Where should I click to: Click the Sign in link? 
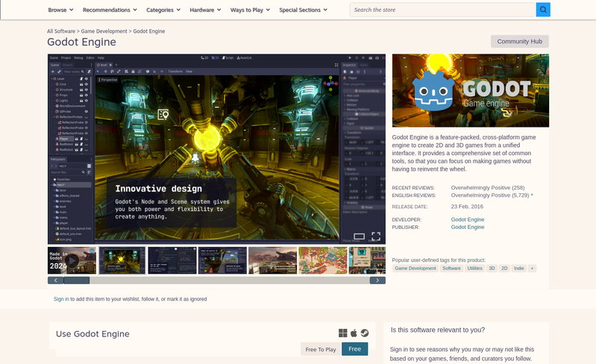(61, 299)
